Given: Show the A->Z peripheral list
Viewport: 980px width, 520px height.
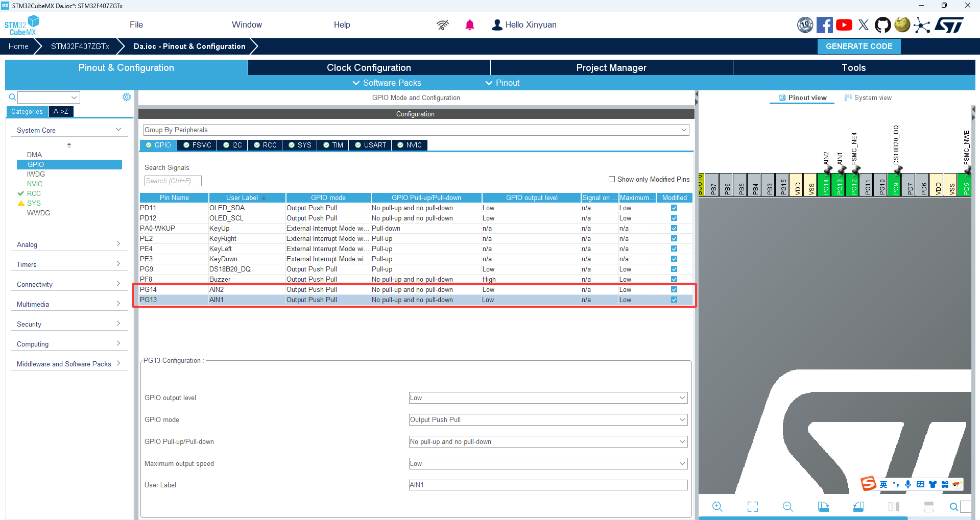Looking at the screenshot, I should pyautogui.click(x=61, y=111).
